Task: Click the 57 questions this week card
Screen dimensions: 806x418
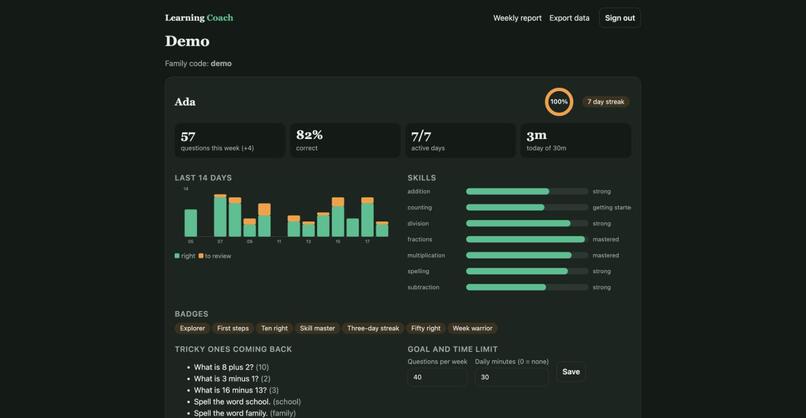Action: 230,140
